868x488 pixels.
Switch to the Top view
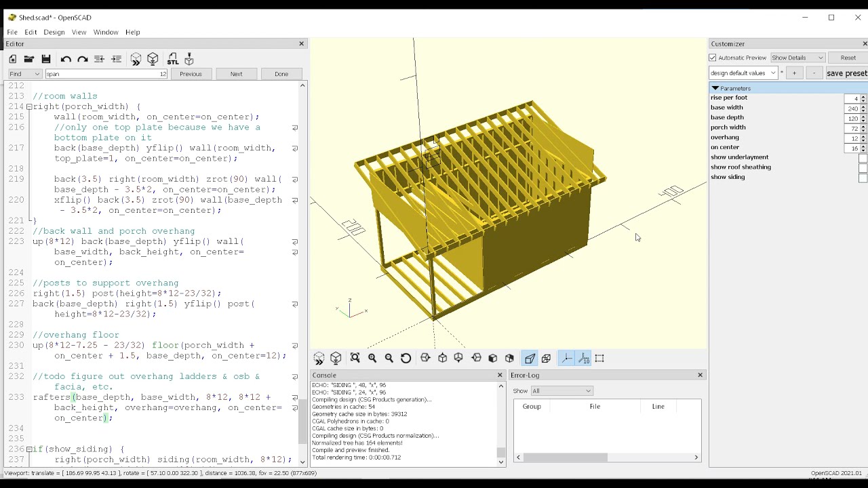coord(442,358)
